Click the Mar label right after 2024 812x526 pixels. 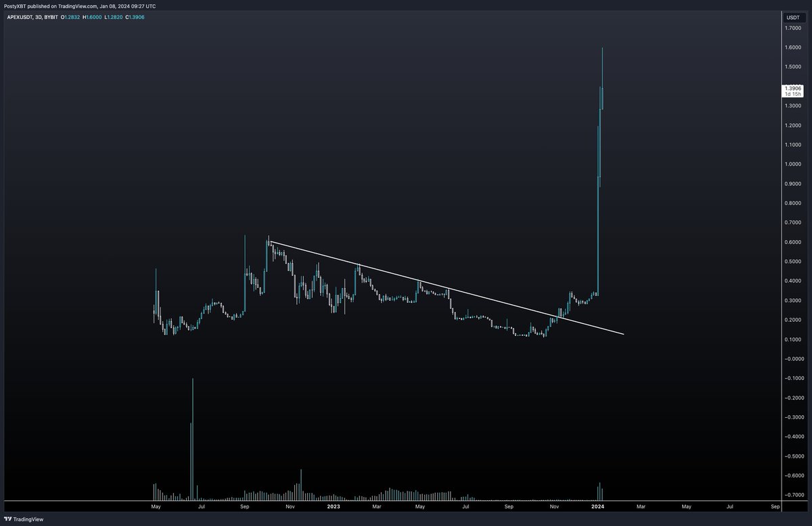(641, 506)
